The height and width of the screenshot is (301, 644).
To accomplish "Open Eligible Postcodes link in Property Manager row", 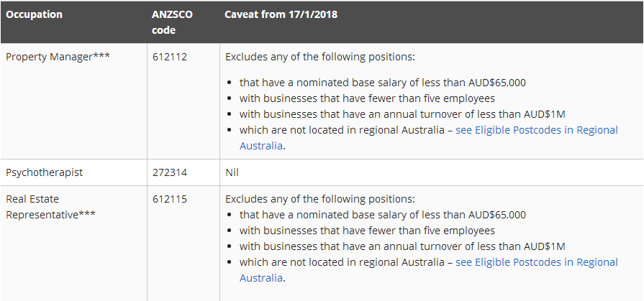I will (536, 130).
